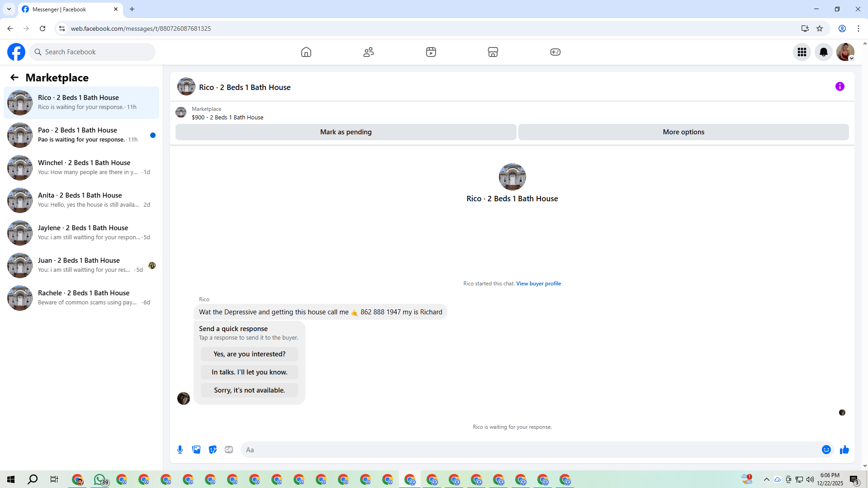This screenshot has width=868, height=488.
Task: Send quick response 'In talks. I'll let you know.'
Action: 250,372
